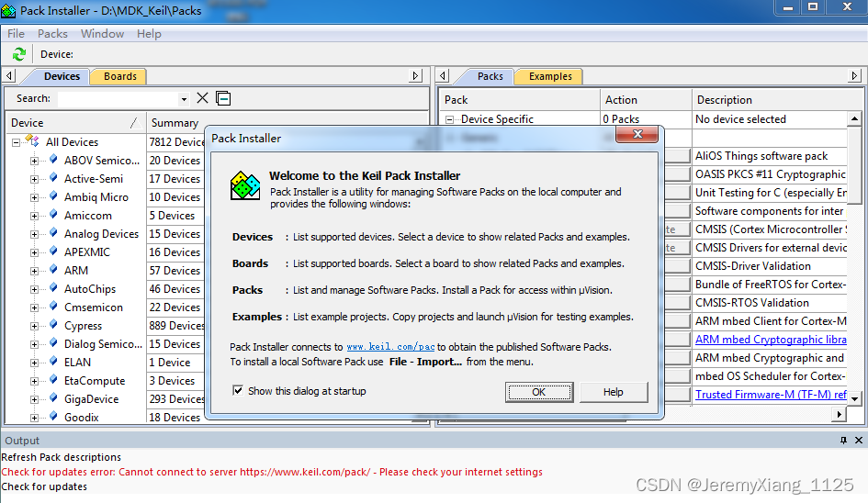Expand the GigaDevice node

[34, 399]
